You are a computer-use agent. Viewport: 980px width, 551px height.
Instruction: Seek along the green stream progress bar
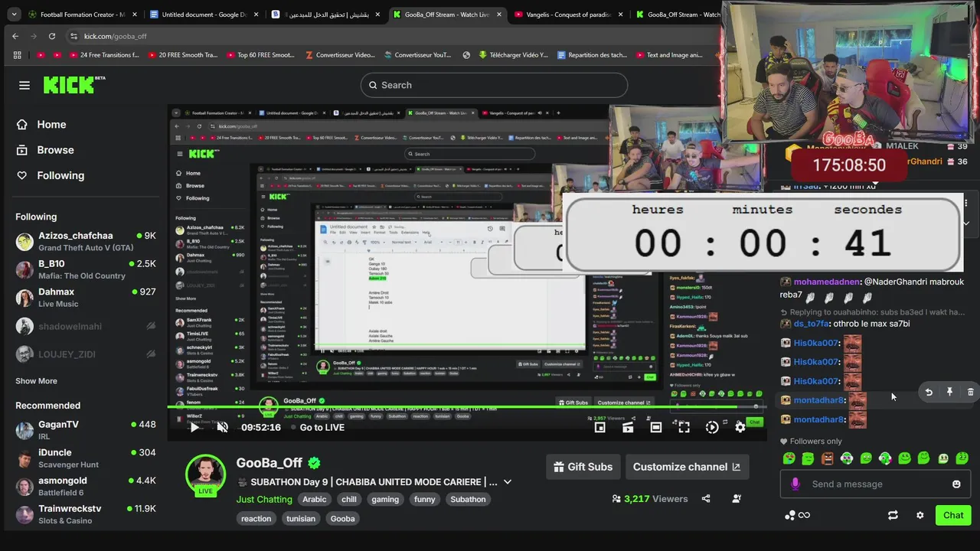click(467, 406)
